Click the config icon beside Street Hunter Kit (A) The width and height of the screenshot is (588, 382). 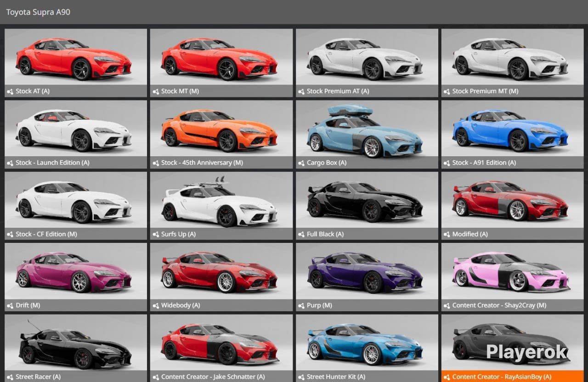pyautogui.click(x=301, y=377)
